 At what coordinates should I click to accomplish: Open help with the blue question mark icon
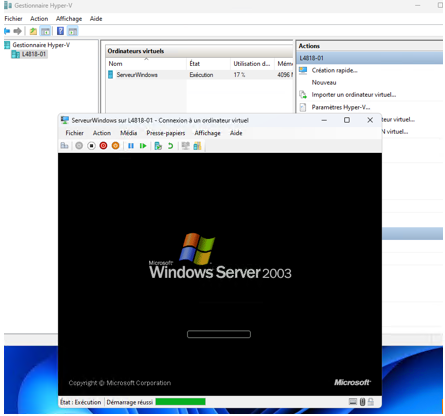pyautogui.click(x=60, y=31)
